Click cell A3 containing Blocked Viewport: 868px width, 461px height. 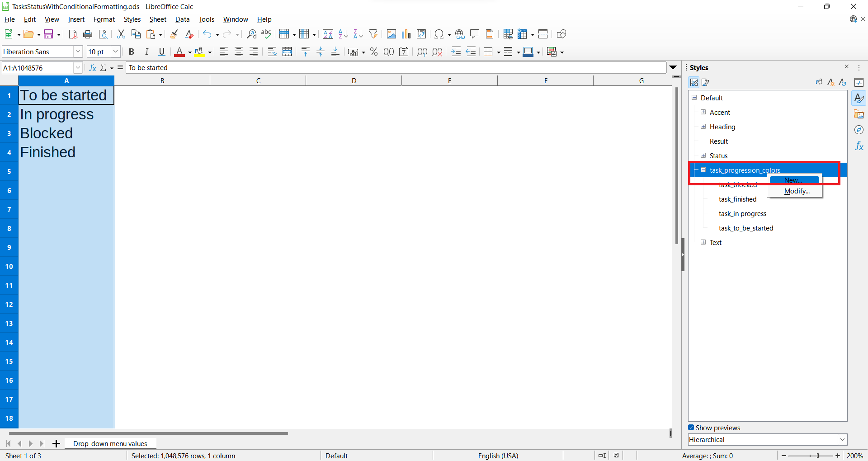[66, 133]
